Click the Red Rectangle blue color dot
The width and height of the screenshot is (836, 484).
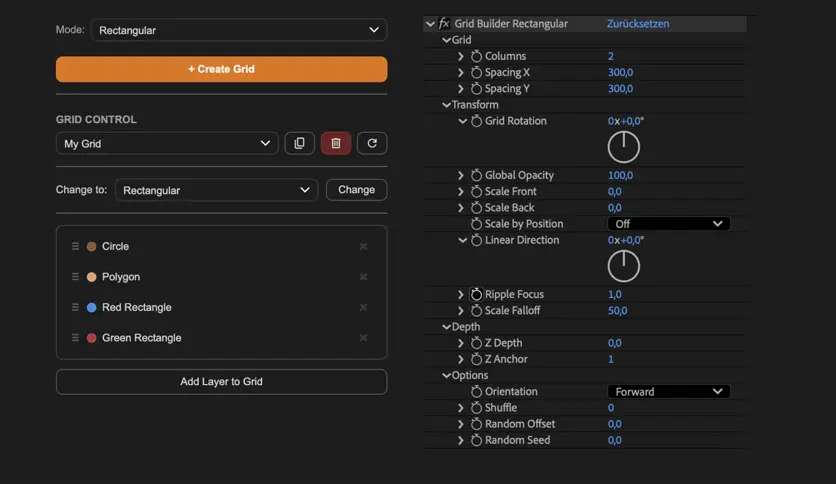(x=92, y=308)
